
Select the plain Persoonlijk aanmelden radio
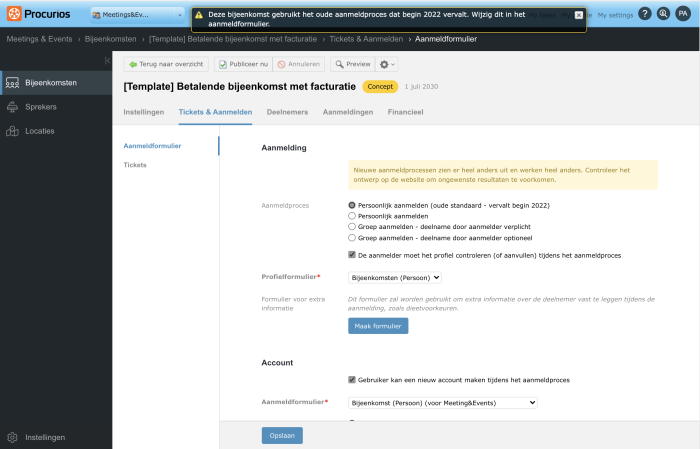pos(352,216)
